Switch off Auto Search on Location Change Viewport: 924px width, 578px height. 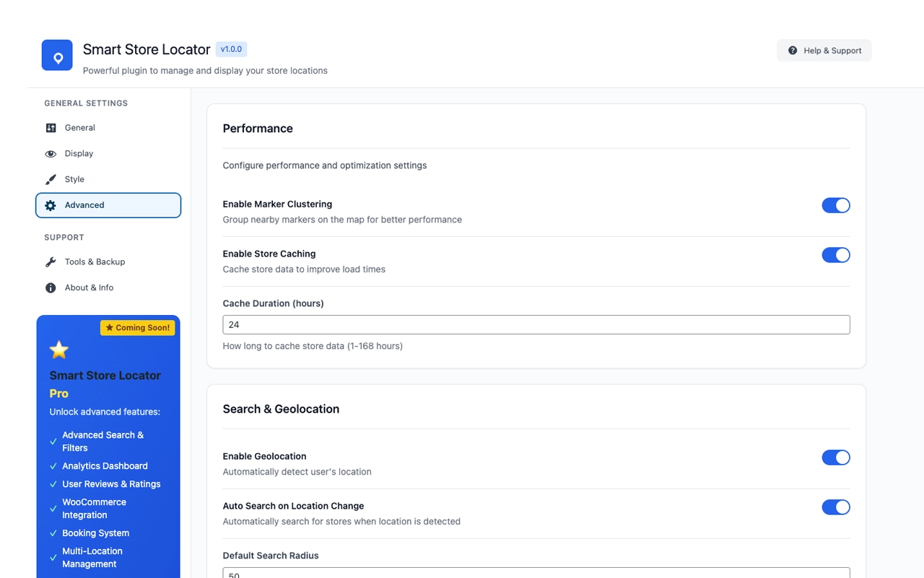835,507
